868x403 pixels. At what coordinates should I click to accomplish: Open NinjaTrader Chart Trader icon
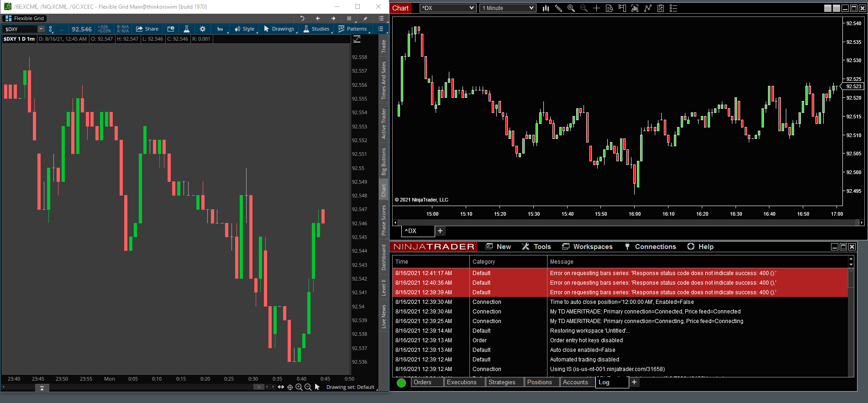(622, 8)
